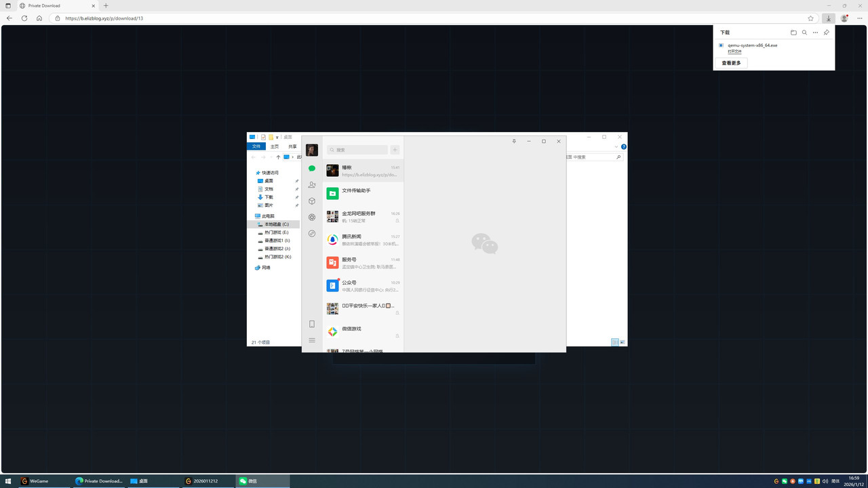Screen dimensions: 868x488
Task: Pin the Edge downloads panel
Action: pyautogui.click(x=826, y=33)
